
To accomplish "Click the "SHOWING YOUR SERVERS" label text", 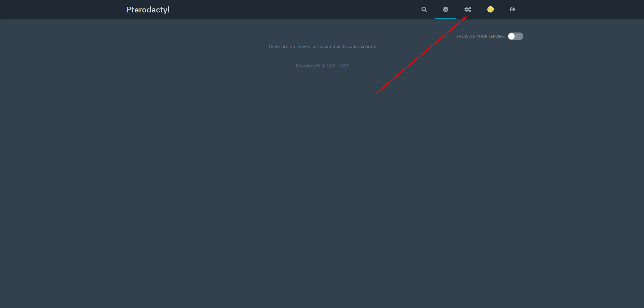I will pos(480,37).
